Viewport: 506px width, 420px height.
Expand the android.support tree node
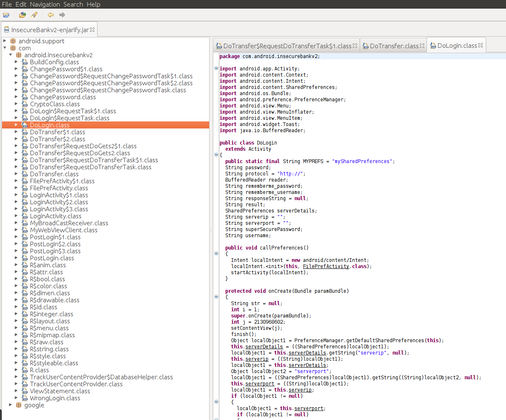coord(4,41)
